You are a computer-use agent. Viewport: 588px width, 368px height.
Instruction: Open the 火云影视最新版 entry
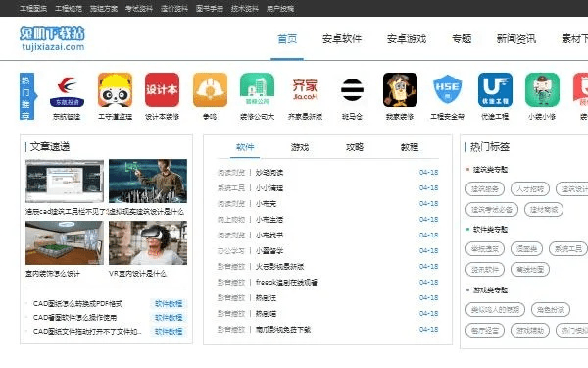pos(279,267)
